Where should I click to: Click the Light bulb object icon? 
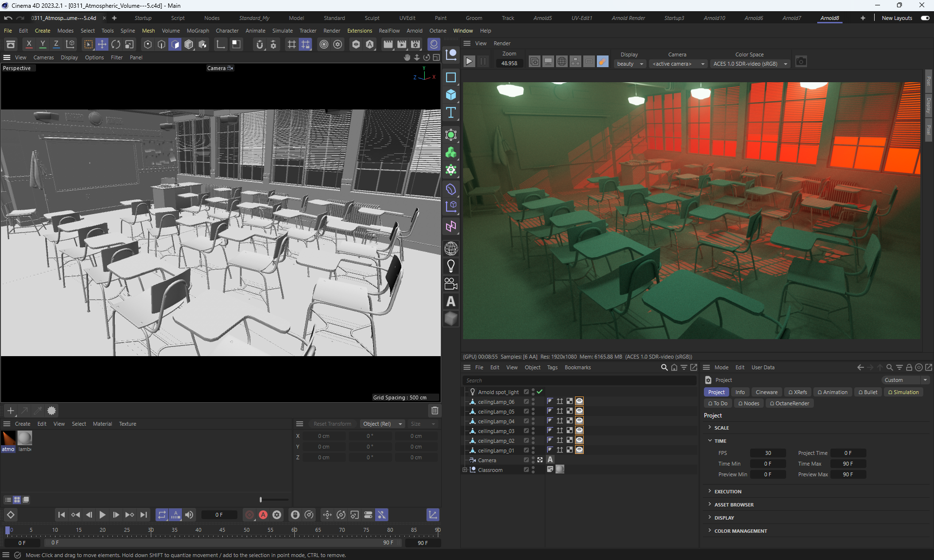tap(451, 266)
